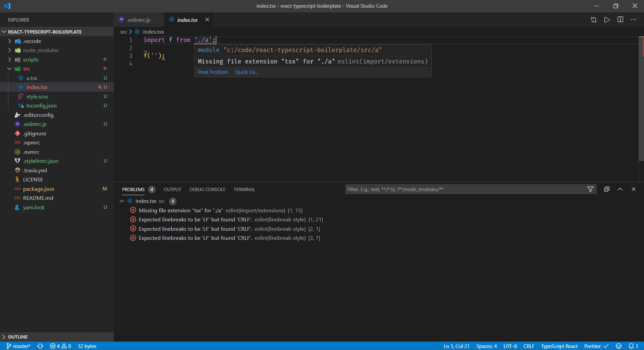Open notifications via the bell icon

632,346
